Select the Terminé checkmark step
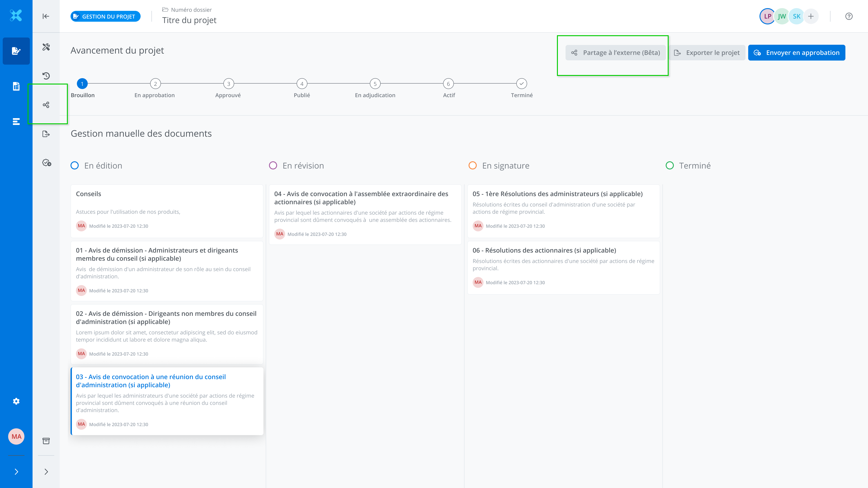 point(521,84)
